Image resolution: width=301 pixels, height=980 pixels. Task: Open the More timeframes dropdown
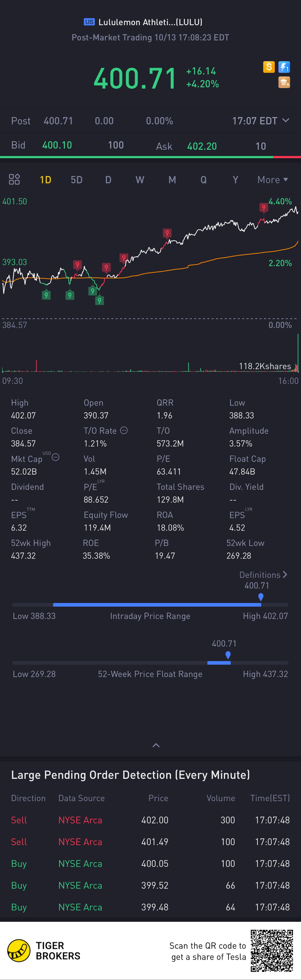(272, 179)
